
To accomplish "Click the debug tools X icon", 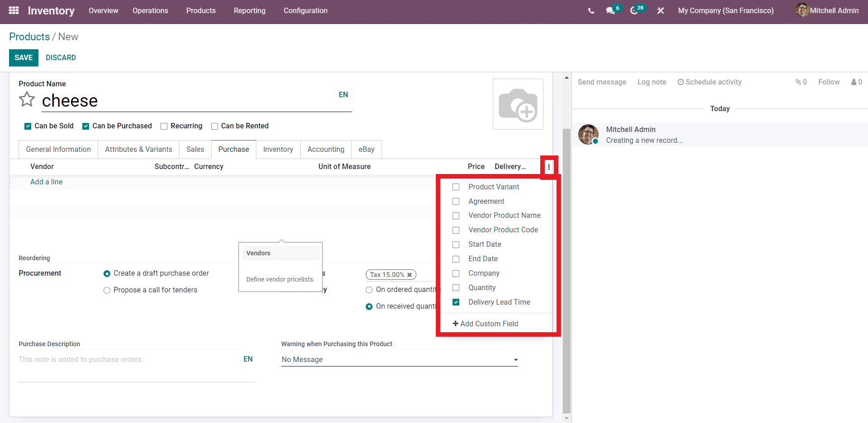I will (x=660, y=10).
